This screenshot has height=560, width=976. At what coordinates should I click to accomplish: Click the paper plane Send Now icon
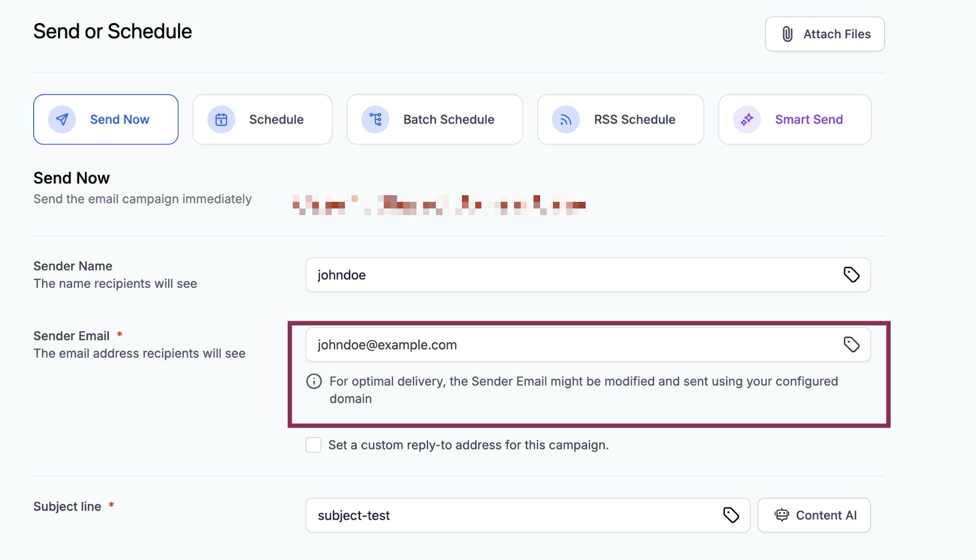point(62,120)
